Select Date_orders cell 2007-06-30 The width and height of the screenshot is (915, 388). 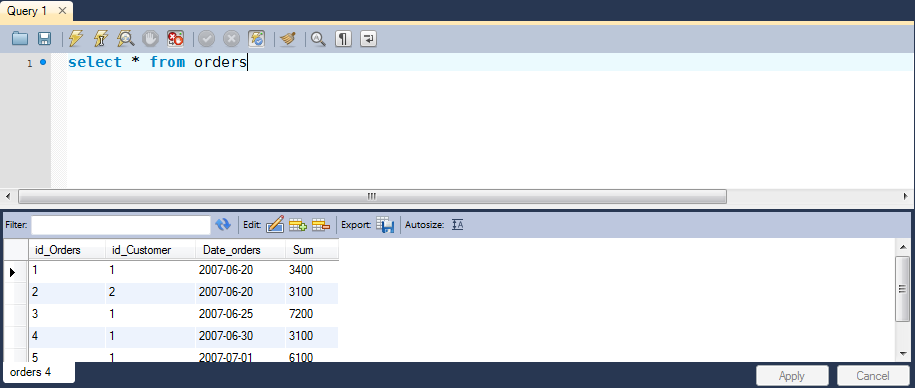tap(240, 336)
